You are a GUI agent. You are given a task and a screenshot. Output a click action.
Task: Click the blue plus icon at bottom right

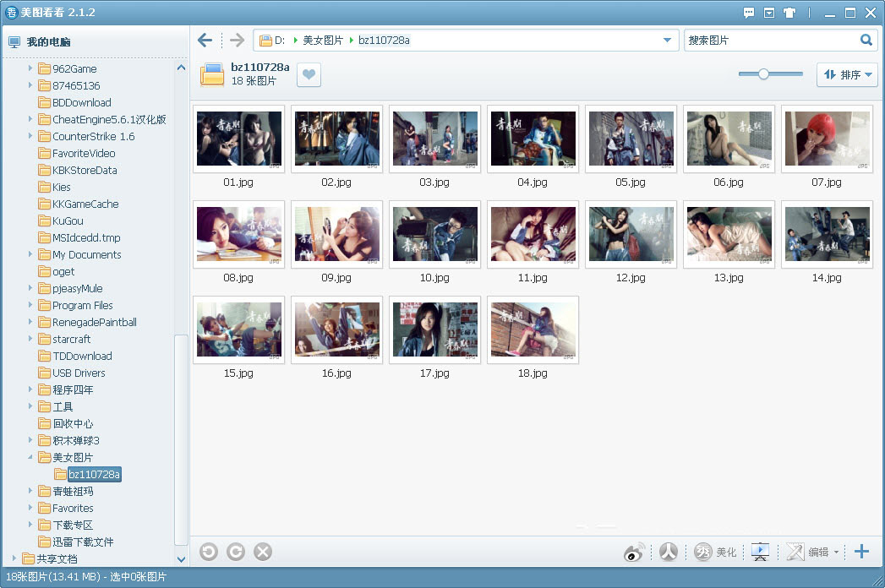point(861,552)
